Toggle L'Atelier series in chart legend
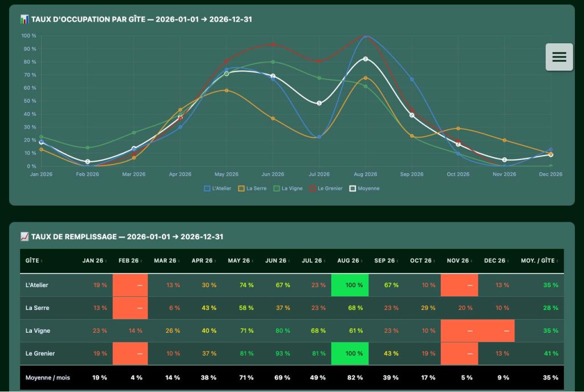 (x=217, y=189)
